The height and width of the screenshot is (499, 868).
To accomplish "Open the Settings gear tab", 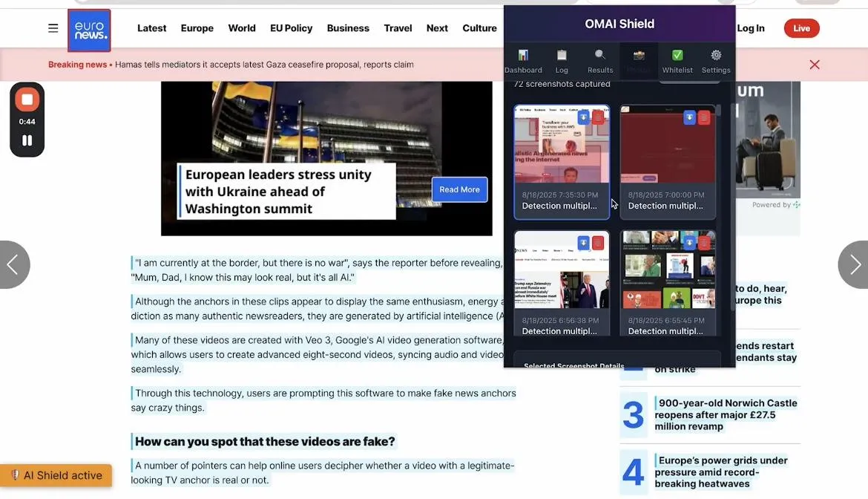I will click(x=716, y=61).
